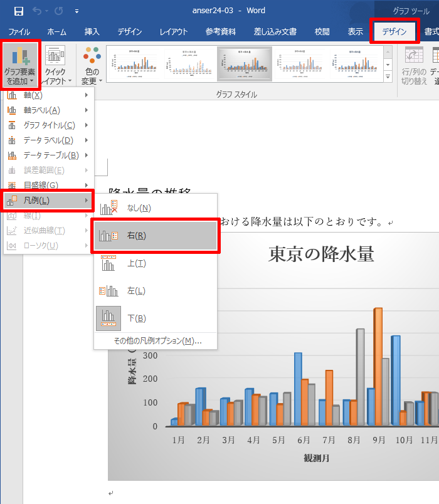Select legend option なし(N)

(x=156, y=208)
